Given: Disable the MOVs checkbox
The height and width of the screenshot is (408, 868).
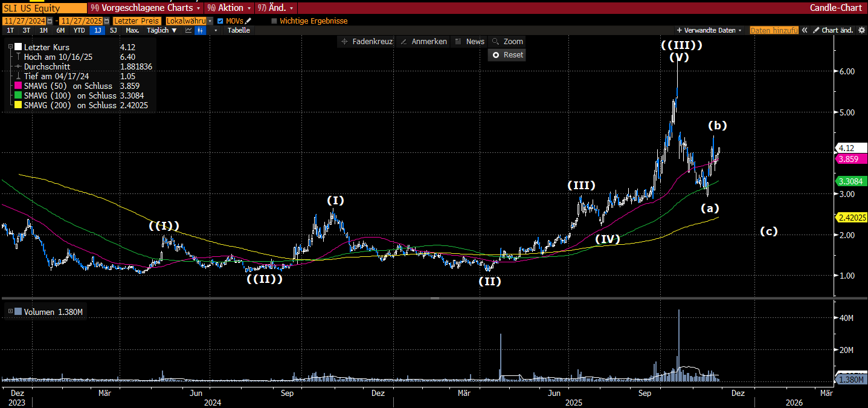Looking at the screenshot, I should pyautogui.click(x=220, y=21).
